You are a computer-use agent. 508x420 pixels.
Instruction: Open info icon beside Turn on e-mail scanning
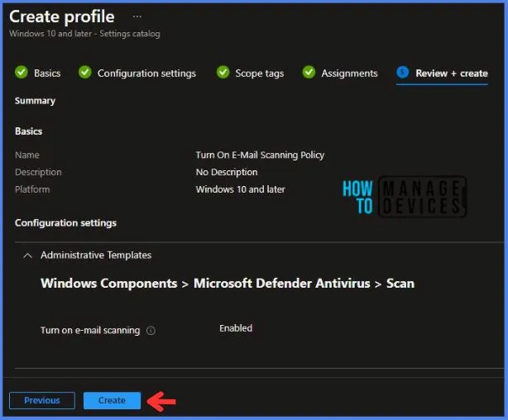151,331
